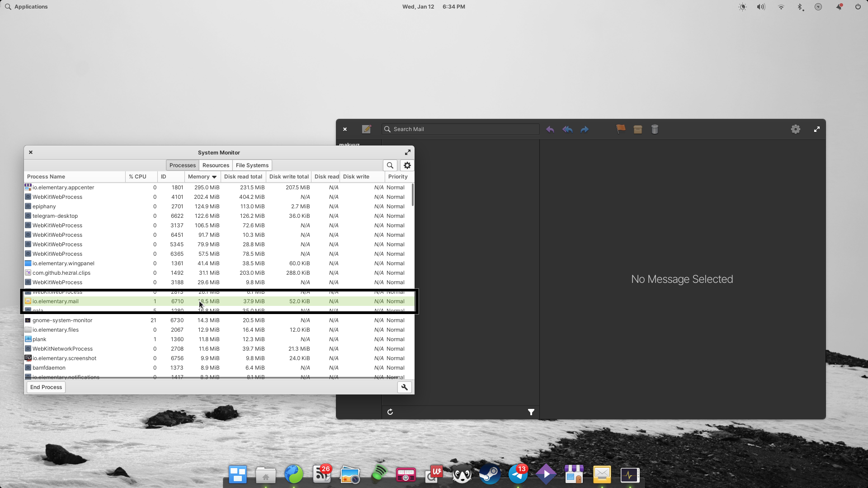The height and width of the screenshot is (488, 868).
Task: Activate process search in System Monitor
Action: 390,165
